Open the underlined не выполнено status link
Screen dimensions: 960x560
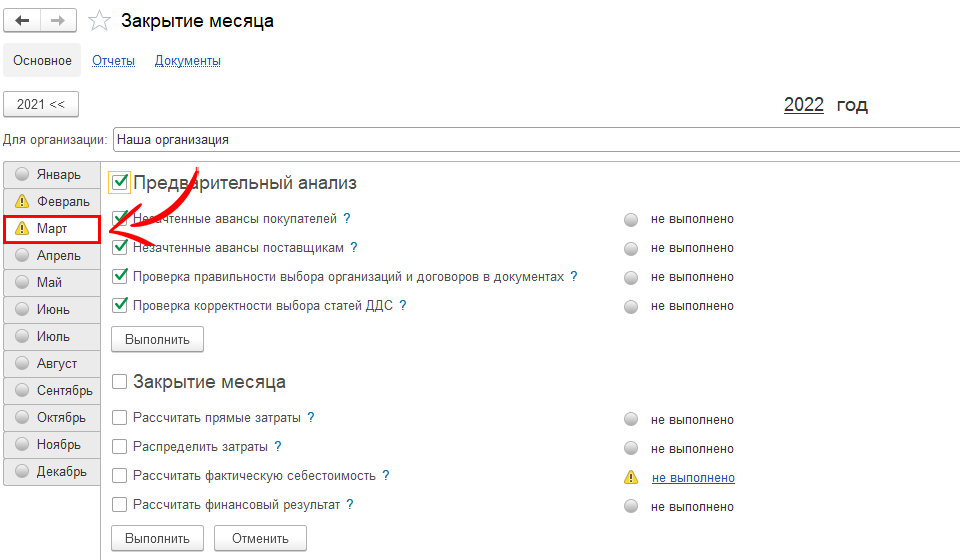(692, 478)
